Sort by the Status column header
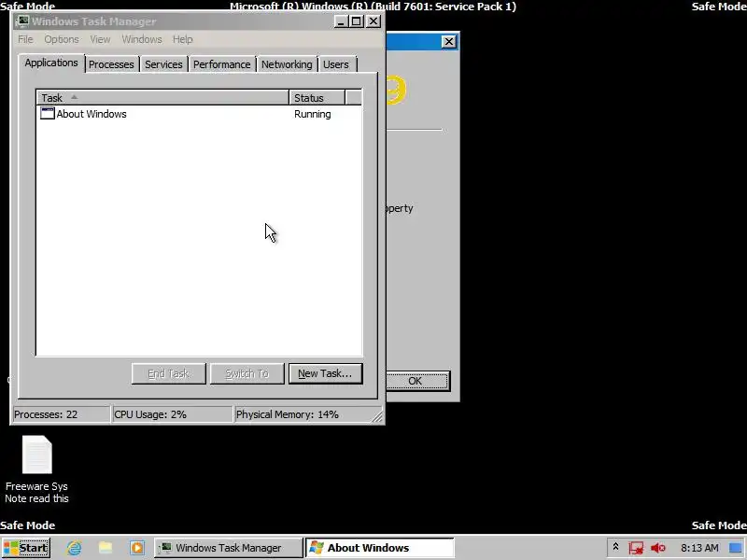This screenshot has width=747, height=560. click(x=317, y=98)
